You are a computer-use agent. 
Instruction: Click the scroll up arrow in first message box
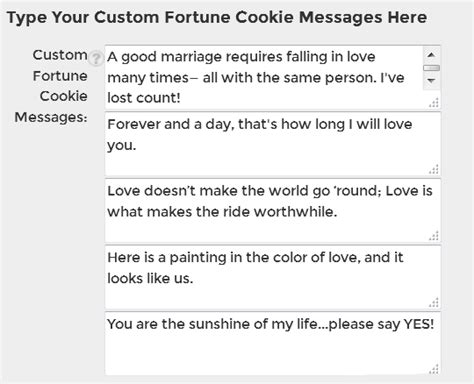coord(431,55)
